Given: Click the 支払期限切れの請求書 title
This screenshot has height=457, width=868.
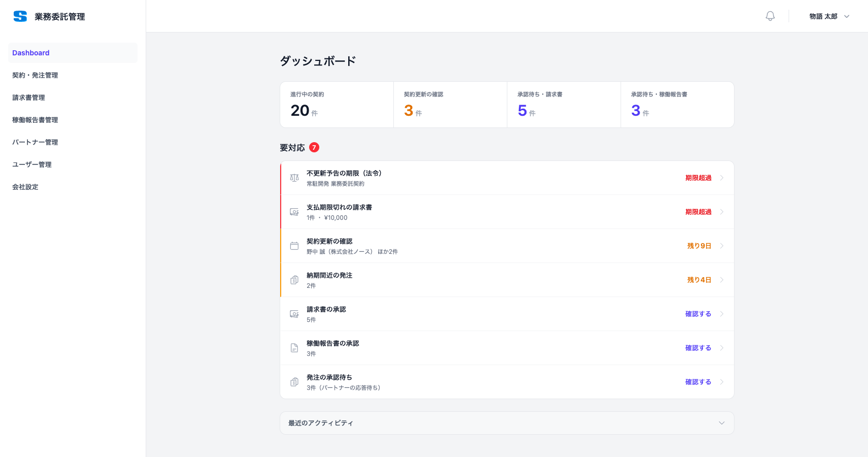Looking at the screenshot, I should 339,207.
